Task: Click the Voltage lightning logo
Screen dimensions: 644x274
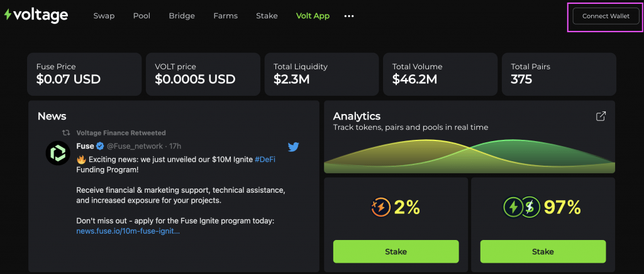Action: (8, 15)
